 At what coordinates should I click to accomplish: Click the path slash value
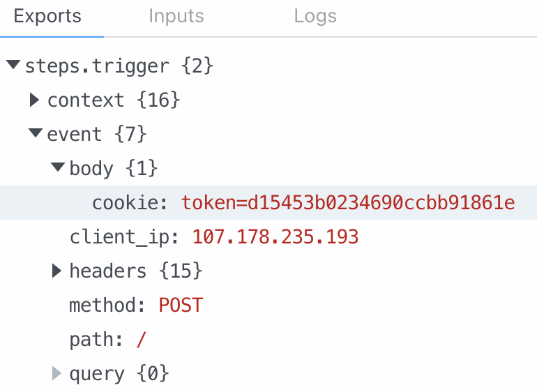[x=142, y=339]
